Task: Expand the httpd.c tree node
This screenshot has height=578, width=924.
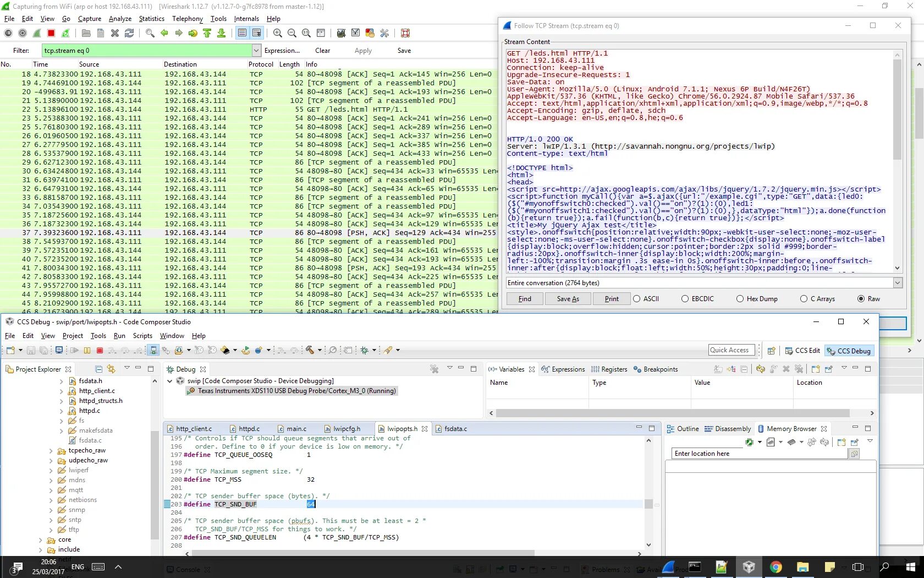Action: 61,411
